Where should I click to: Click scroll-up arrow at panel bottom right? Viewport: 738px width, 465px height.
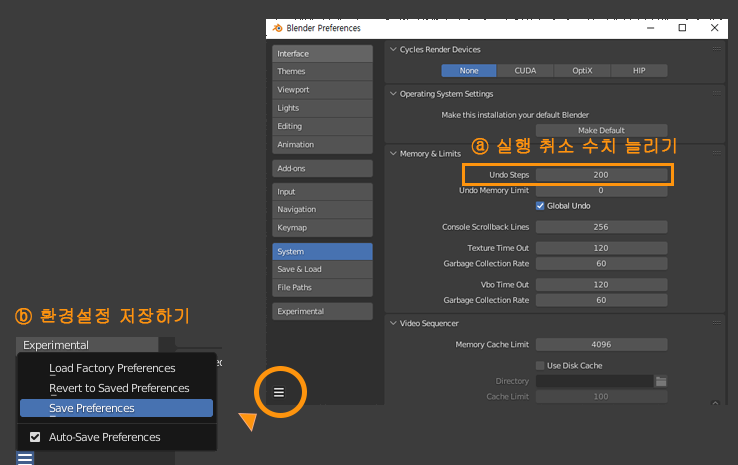coord(715,403)
